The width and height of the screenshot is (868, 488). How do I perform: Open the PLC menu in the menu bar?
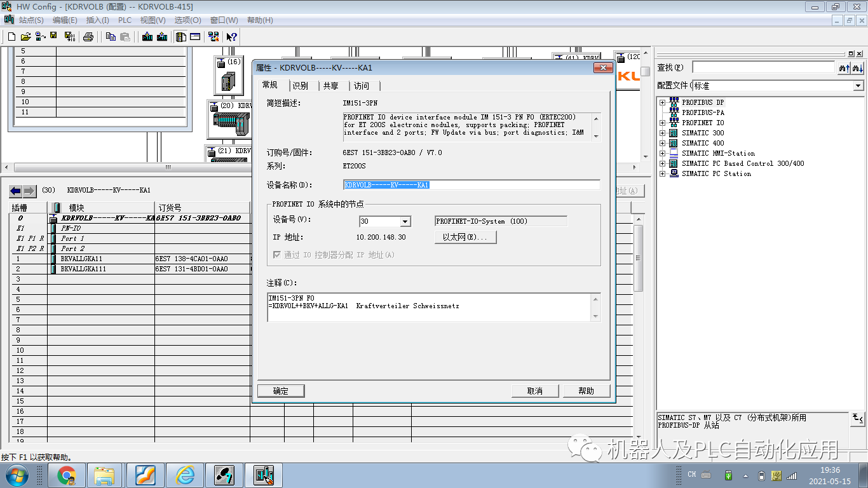tap(125, 20)
